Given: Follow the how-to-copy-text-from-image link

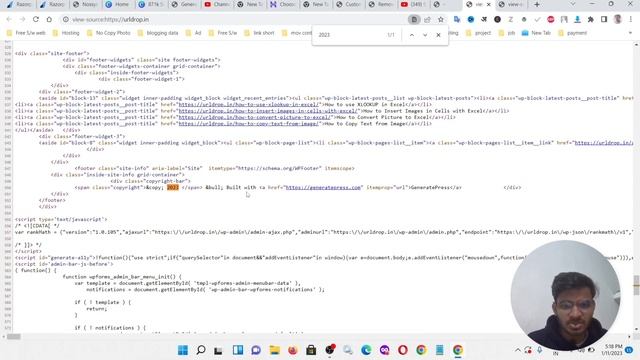Looking at the screenshot, I should [x=249, y=124].
